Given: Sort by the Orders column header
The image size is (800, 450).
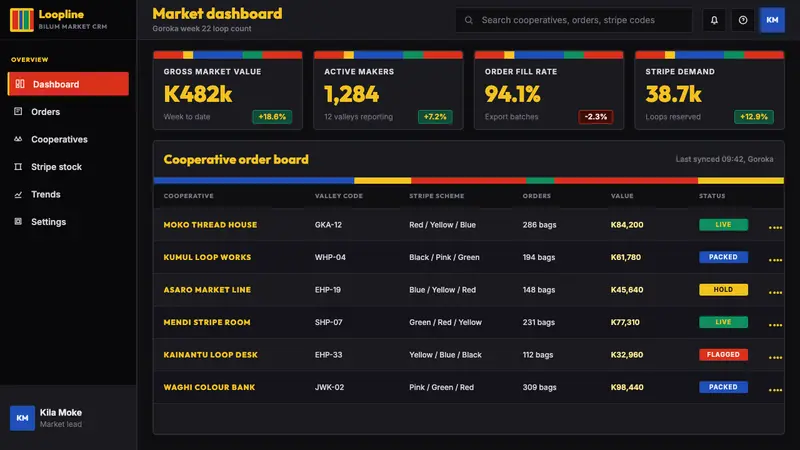Looking at the screenshot, I should 537,196.
